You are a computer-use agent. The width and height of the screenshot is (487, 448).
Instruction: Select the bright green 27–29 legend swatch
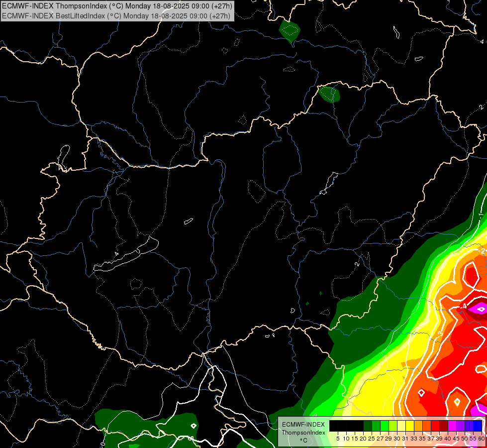tap(385, 426)
